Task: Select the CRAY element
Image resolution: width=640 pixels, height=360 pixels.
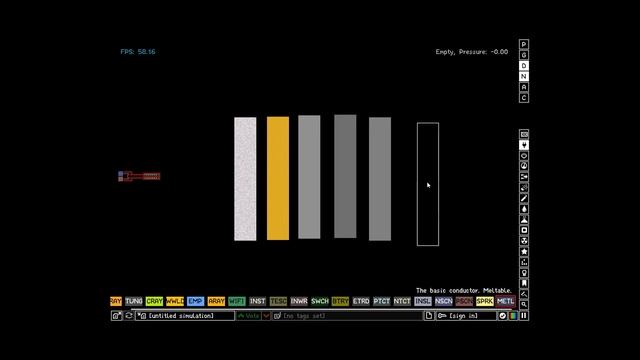Action: pos(154,301)
